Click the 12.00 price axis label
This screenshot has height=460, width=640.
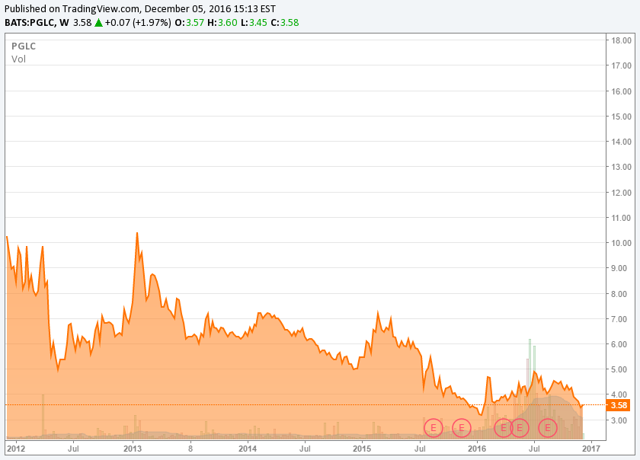pos(621,192)
